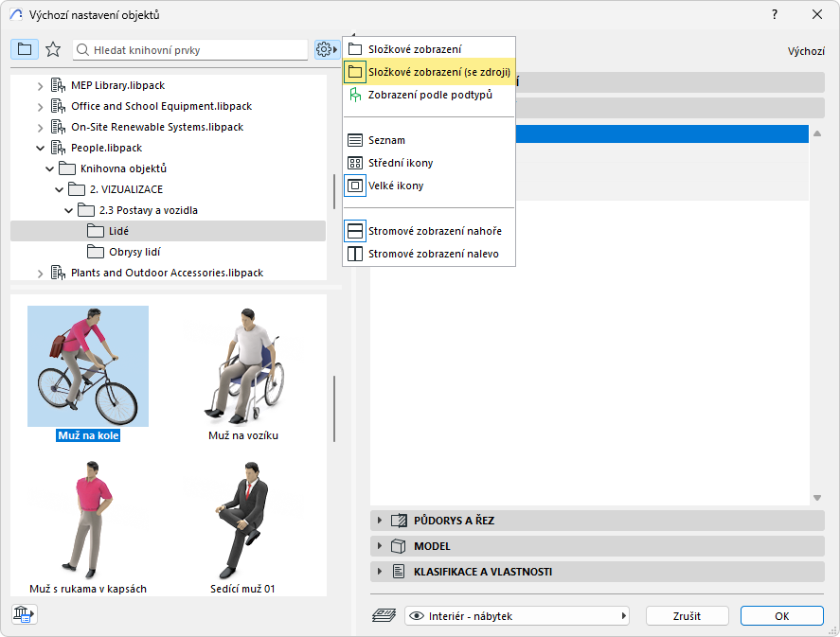Switch to Velké ikony view

pyautogui.click(x=429, y=186)
